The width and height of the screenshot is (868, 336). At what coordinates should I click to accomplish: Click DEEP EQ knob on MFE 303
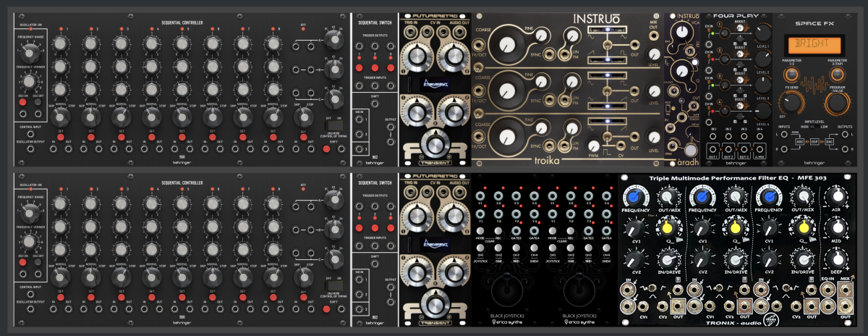click(838, 259)
